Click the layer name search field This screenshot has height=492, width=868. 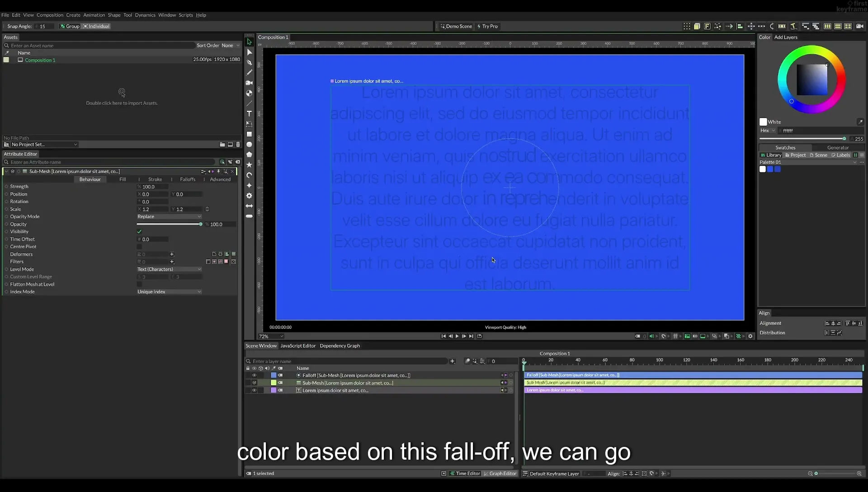347,361
